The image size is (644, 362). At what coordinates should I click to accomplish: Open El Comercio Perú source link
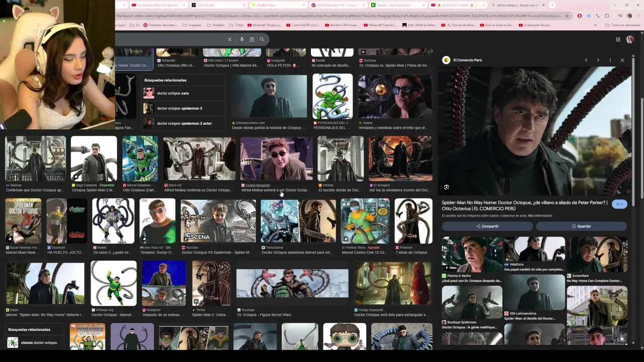[x=467, y=60]
